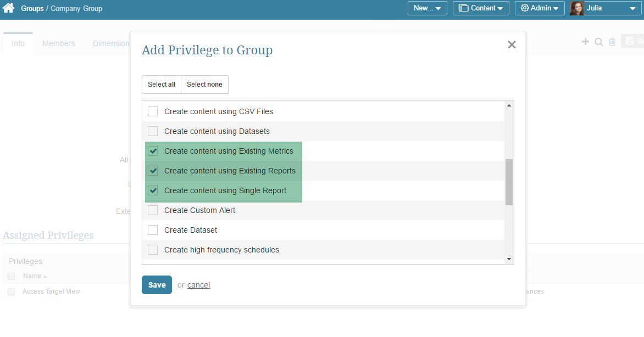Click the Save button in the dialog
644x337 pixels.
coord(157,285)
